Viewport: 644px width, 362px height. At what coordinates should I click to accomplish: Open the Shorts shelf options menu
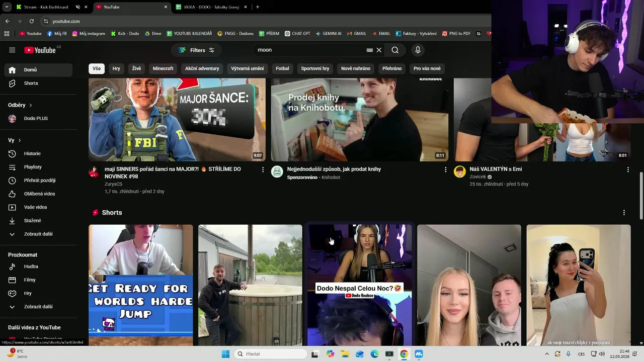(x=624, y=213)
